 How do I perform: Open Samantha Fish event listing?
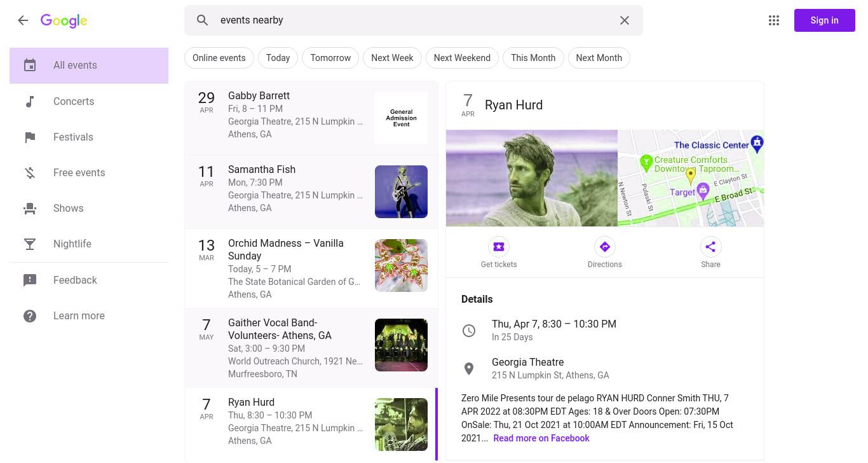311,192
